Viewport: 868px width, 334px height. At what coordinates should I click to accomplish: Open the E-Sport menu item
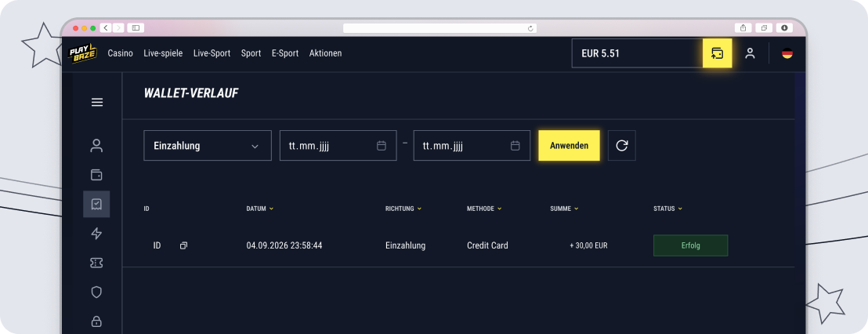pyautogui.click(x=285, y=53)
